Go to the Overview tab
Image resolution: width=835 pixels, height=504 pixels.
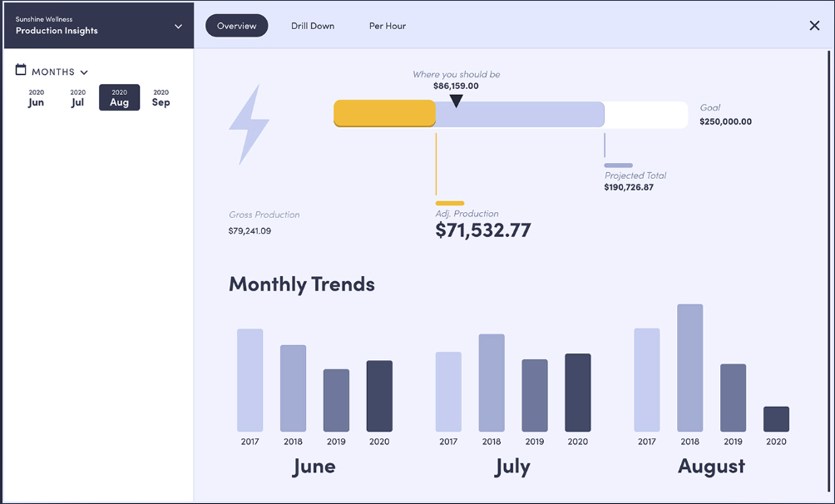point(236,26)
